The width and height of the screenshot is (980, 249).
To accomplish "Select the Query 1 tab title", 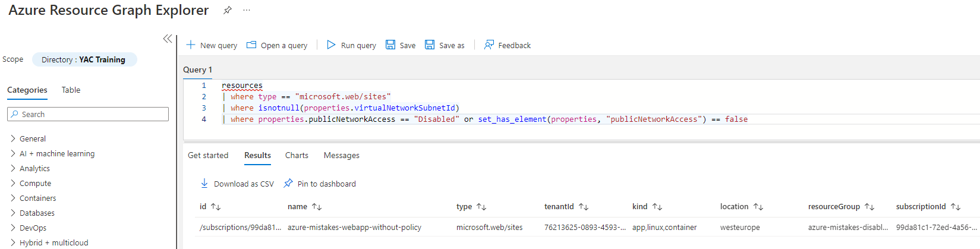I will click(x=197, y=70).
